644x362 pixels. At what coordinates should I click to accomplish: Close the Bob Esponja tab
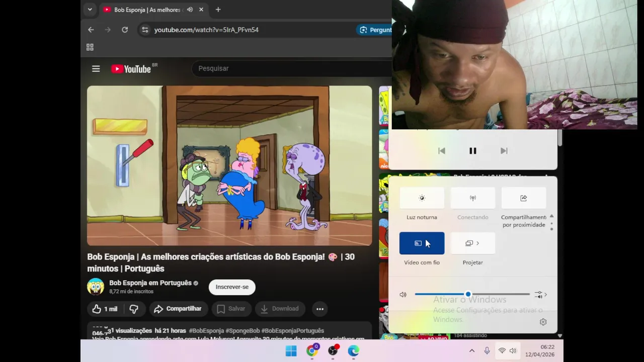pyautogui.click(x=201, y=10)
